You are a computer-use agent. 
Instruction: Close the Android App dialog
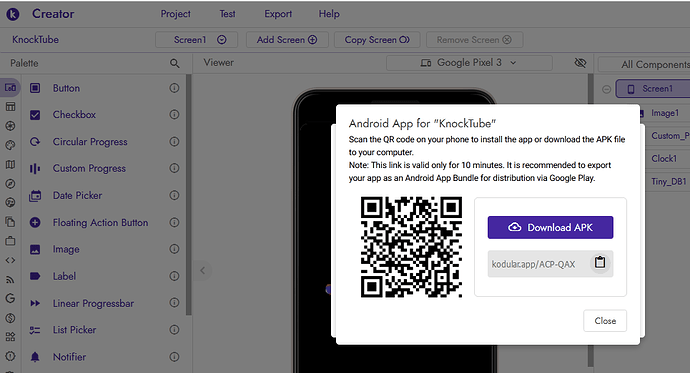click(x=605, y=321)
